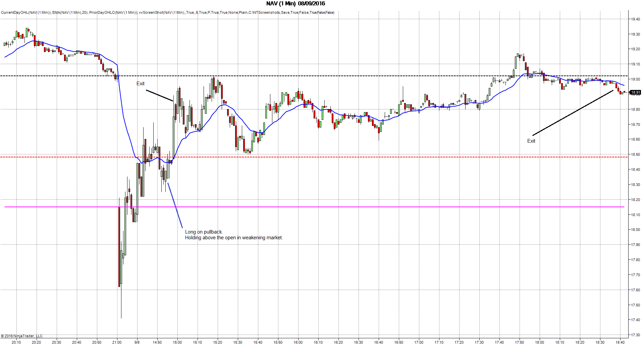
Task: Click the 'Exit' label near the 15:00 candles
Action: (141, 84)
